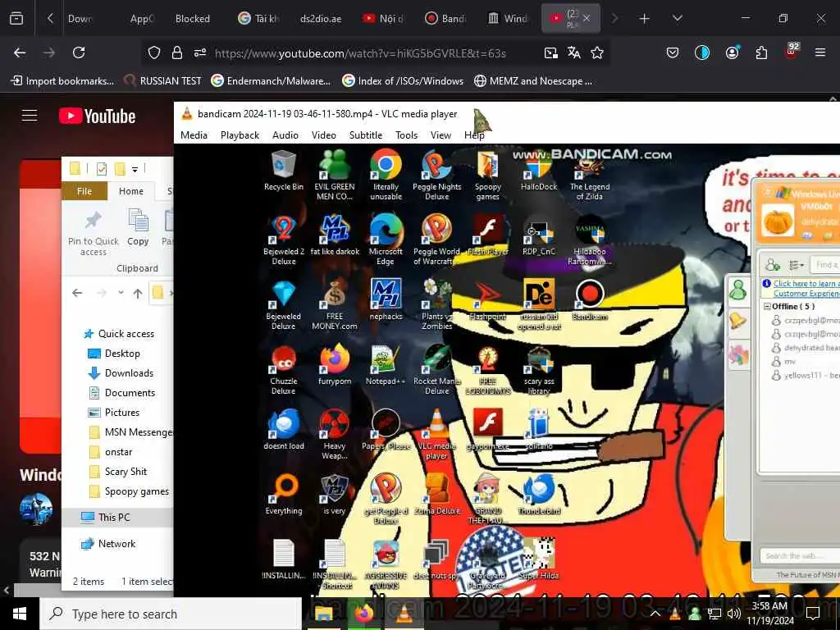Click the Windows taskbar search box

coord(171,614)
